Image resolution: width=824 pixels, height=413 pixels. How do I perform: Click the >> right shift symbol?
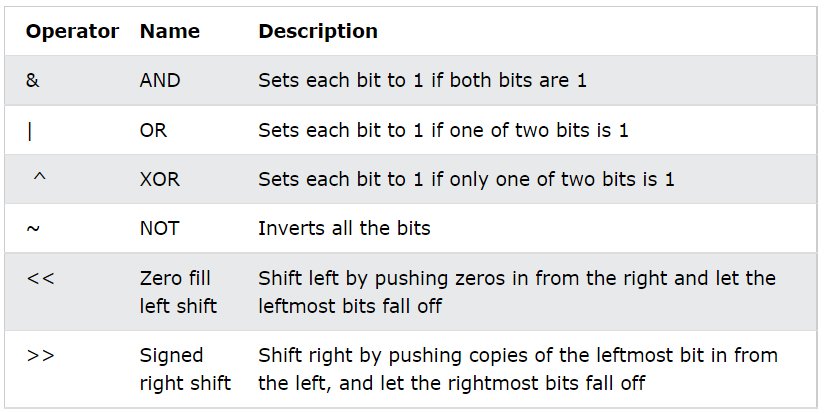tap(40, 355)
